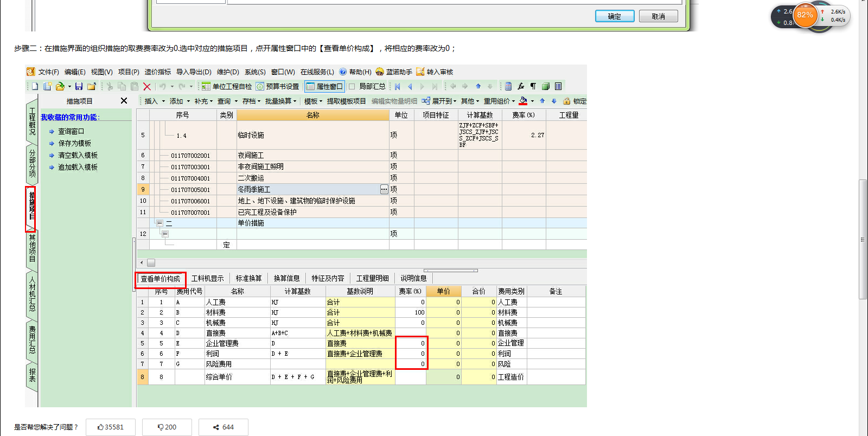868x436 pixels.
Task: Create a new file with the blank page icon
Action: 35,86
